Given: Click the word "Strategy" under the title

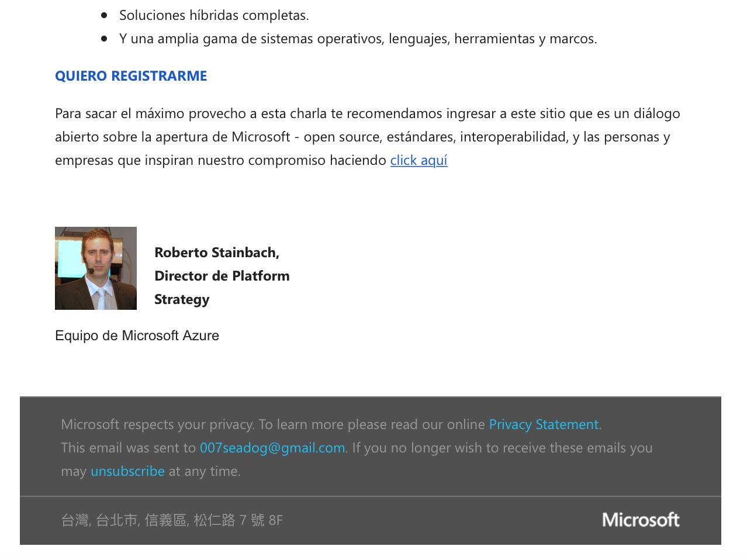Looking at the screenshot, I should coord(182,299).
